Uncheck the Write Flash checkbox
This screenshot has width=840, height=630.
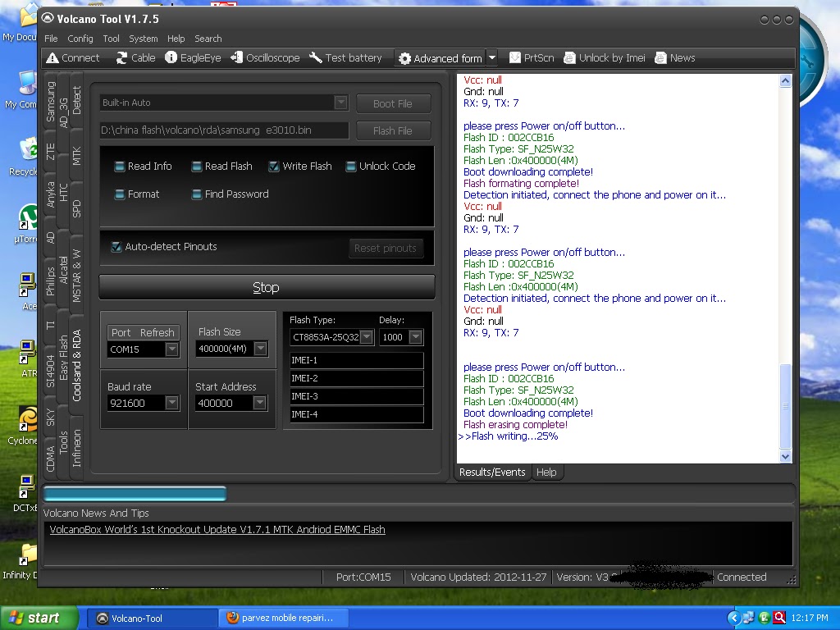(274, 167)
